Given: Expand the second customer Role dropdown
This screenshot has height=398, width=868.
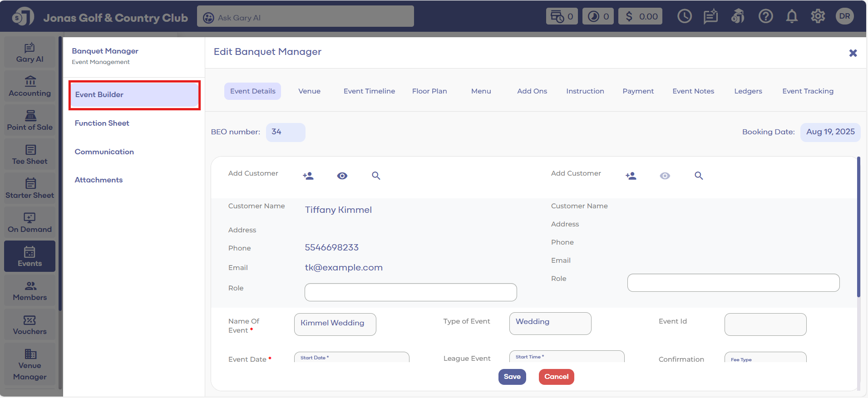Looking at the screenshot, I should (733, 283).
